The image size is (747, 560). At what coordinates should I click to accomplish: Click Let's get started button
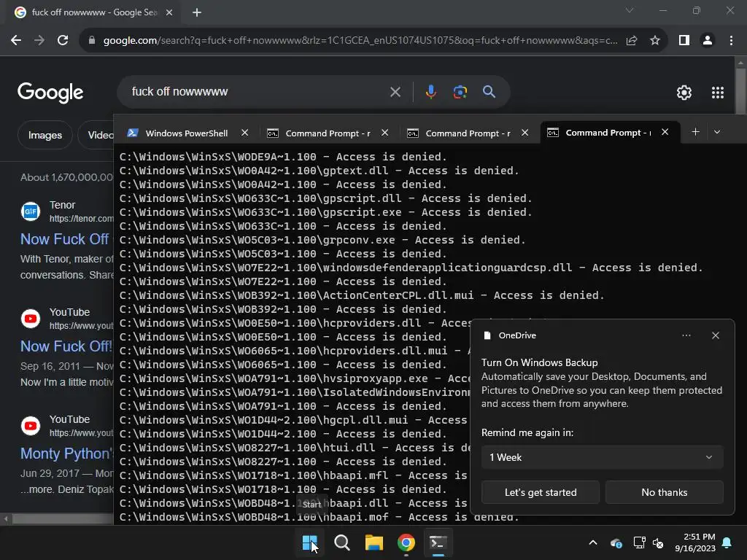click(541, 492)
